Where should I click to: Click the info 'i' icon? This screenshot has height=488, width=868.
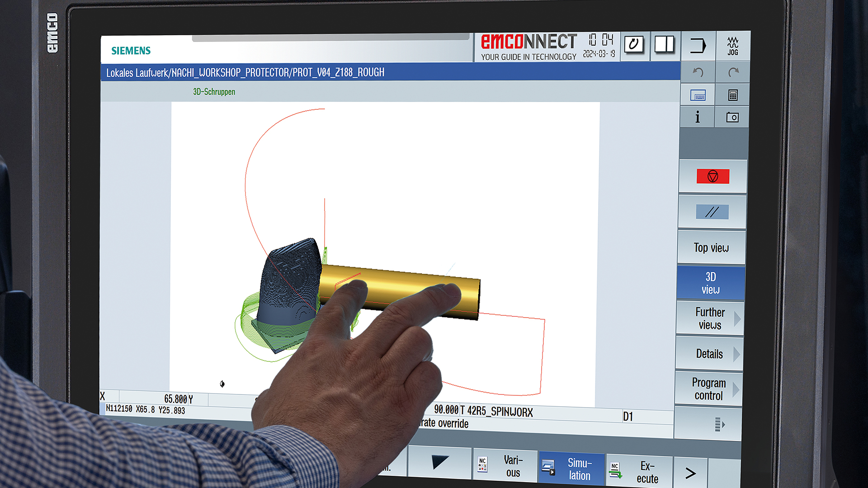pos(697,117)
